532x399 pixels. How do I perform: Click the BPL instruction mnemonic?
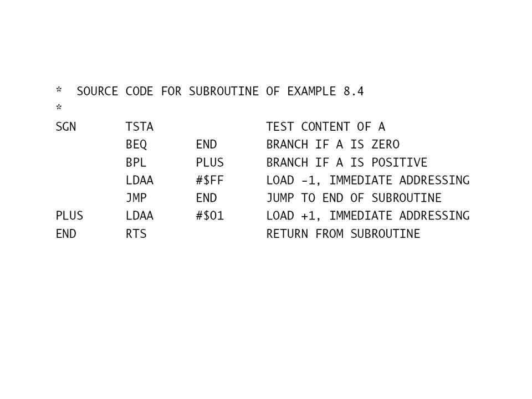click(x=136, y=162)
